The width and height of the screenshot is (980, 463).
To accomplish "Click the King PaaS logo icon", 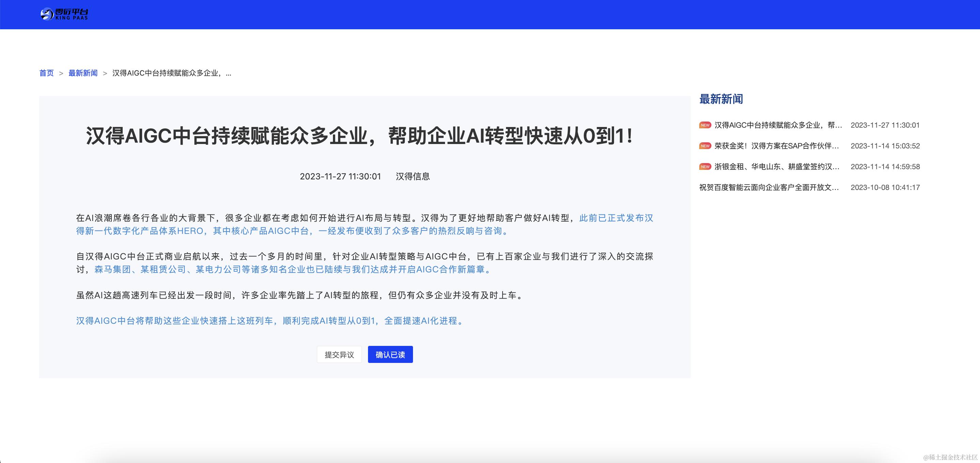I will point(48,14).
